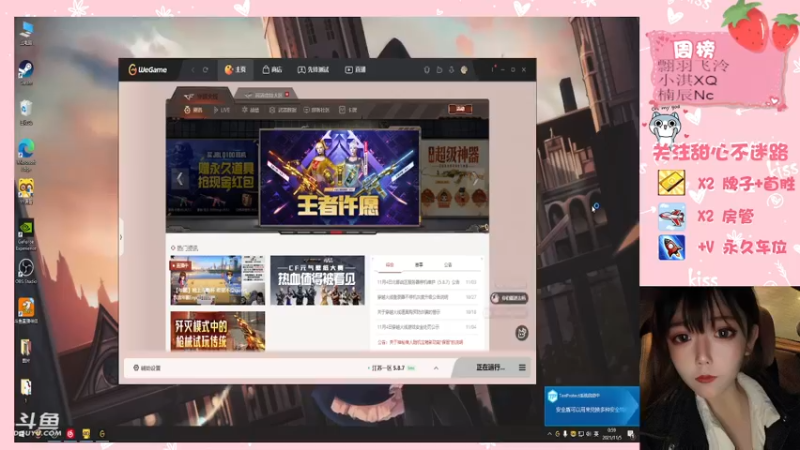Image resolution: width=800 pixels, height=450 pixels.
Task: Click the round mascot assistant icon
Action: click(521, 333)
